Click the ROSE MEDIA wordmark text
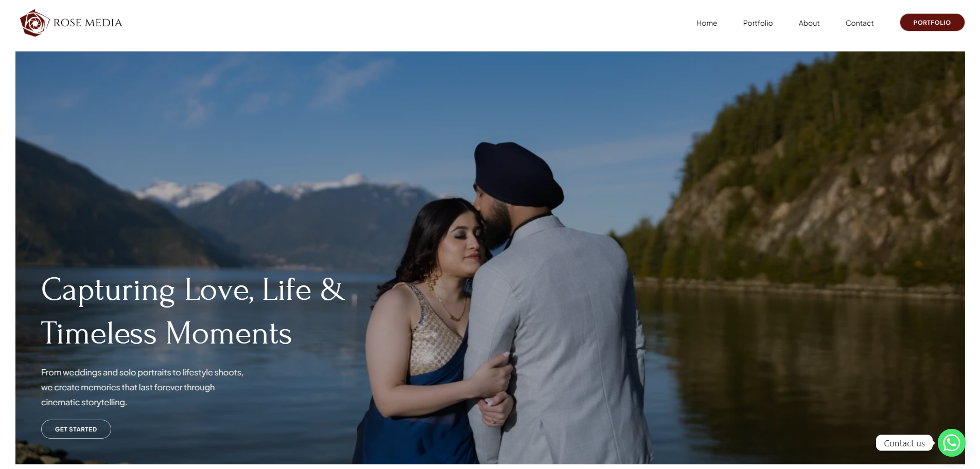Image resolution: width=980 pixels, height=469 pixels. [88, 23]
